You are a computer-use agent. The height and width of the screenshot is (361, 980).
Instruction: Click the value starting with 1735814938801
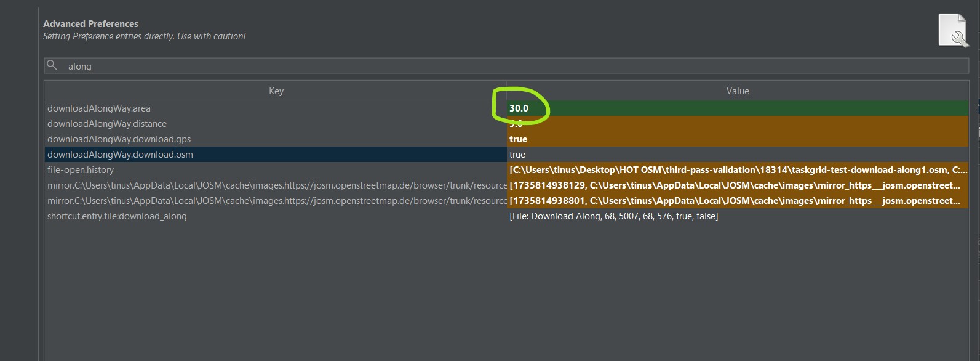tap(738, 201)
